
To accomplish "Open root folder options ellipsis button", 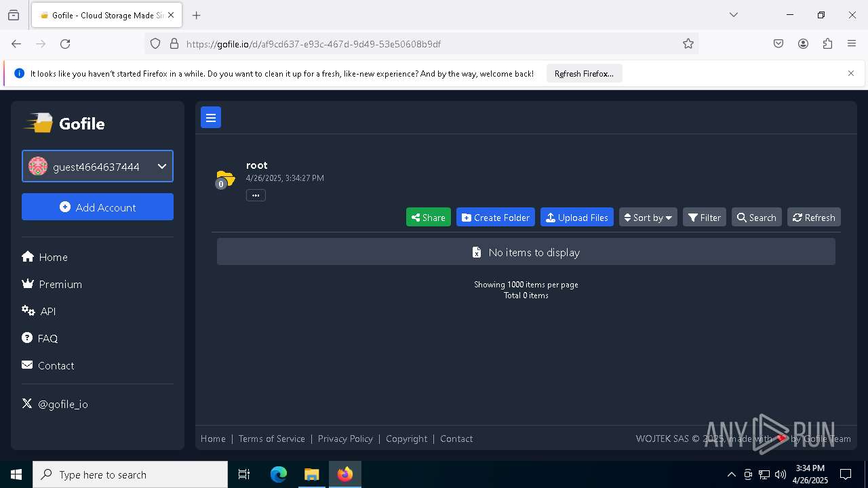I will click(256, 195).
